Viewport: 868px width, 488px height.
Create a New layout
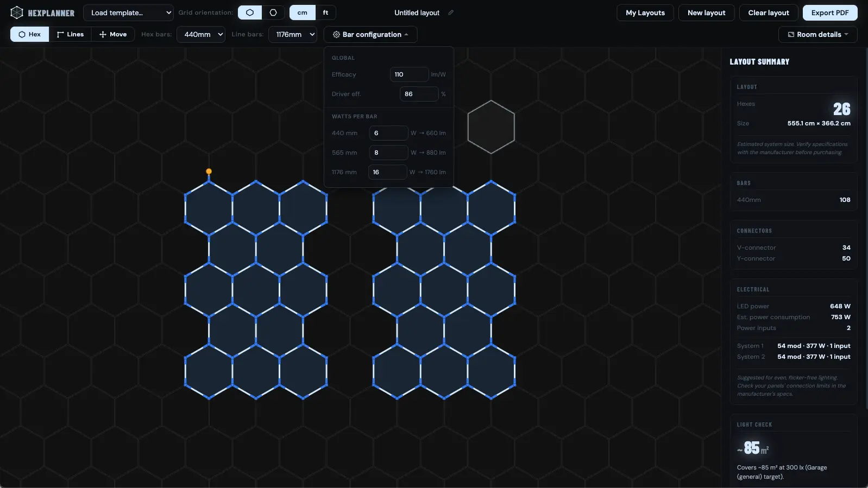[706, 12]
